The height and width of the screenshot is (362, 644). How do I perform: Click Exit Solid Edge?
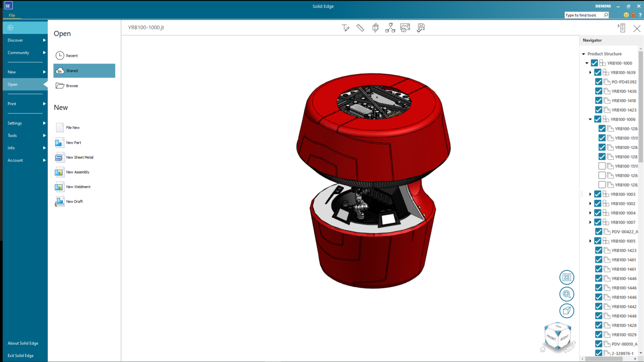pos(20,355)
